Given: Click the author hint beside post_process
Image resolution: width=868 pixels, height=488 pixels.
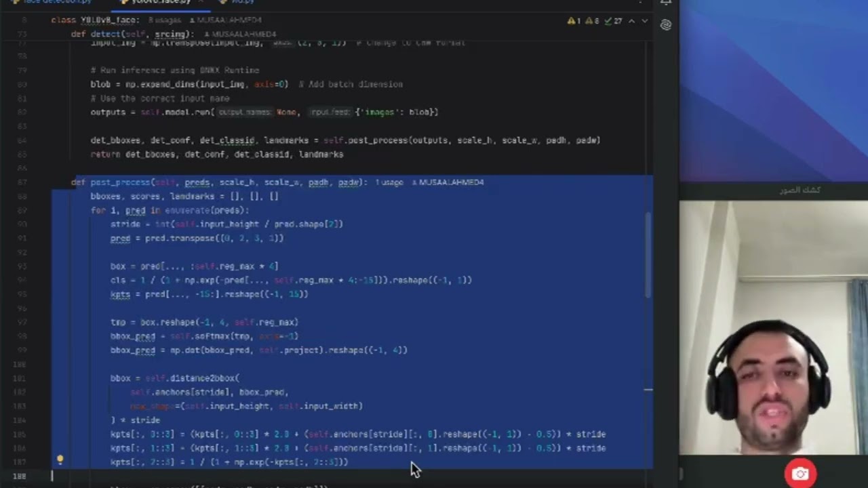Looking at the screenshot, I should 448,182.
